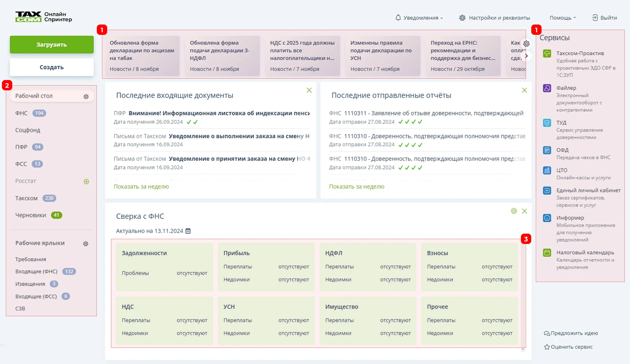Open the Файлер service icon
Screen dimensions: 630x364
pyautogui.click(x=547, y=88)
